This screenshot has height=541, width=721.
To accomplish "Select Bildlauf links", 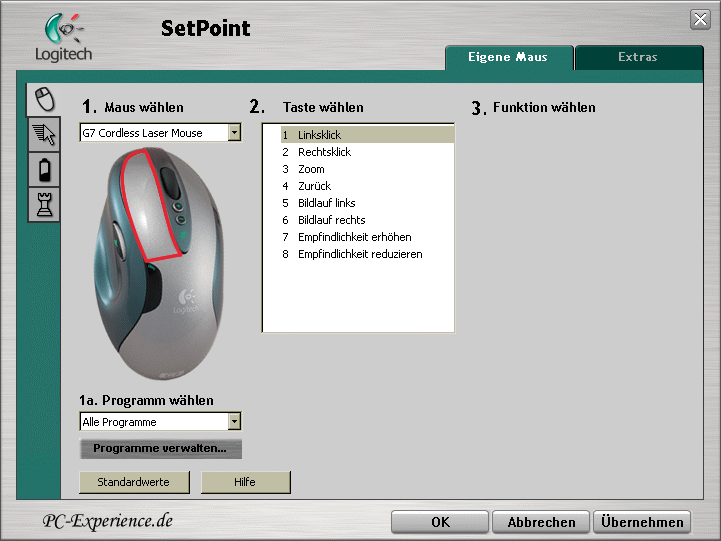I will (367, 203).
